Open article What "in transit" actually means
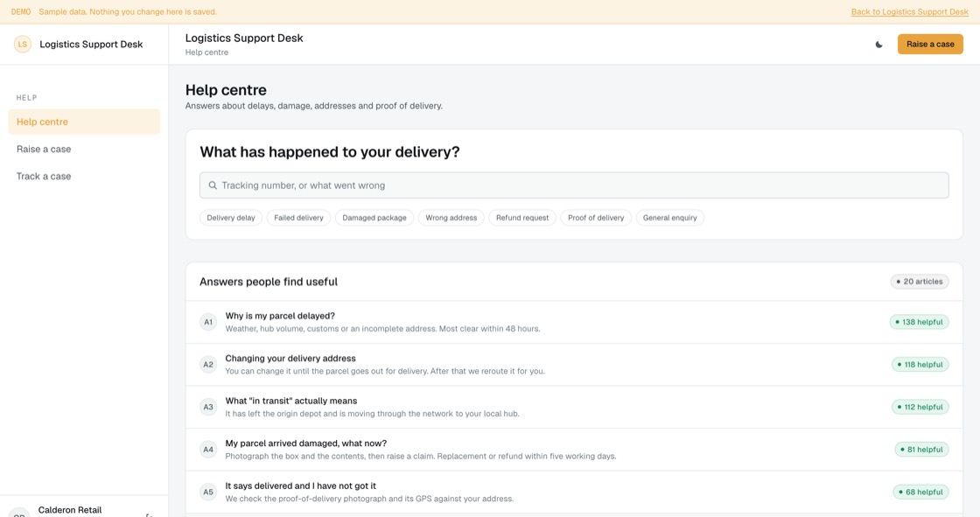This screenshot has width=980, height=517. coord(574,407)
